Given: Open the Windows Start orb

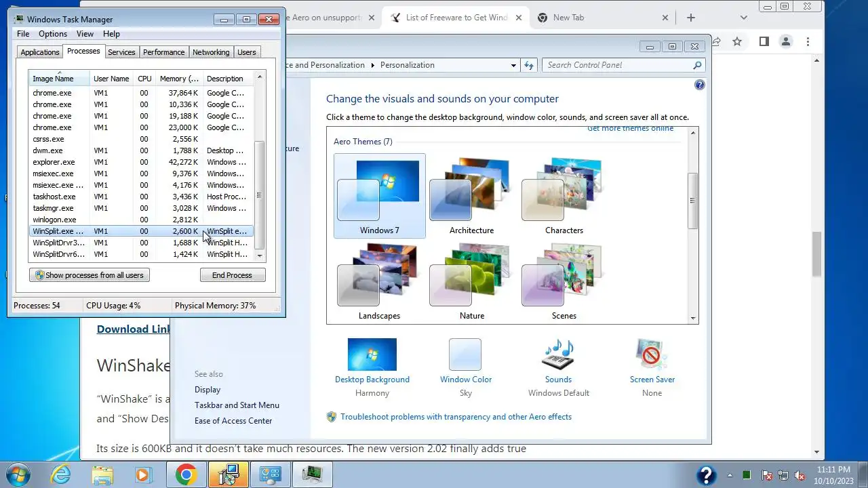Looking at the screenshot, I should tap(19, 474).
